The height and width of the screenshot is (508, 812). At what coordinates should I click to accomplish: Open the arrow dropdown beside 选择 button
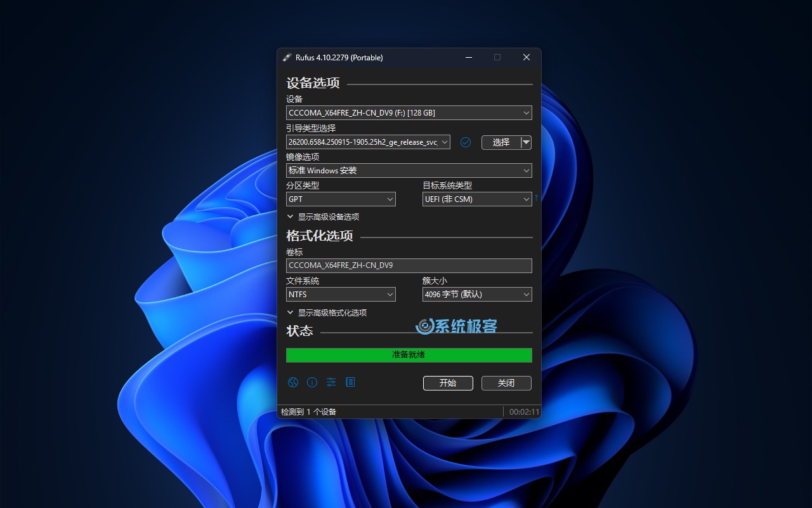coord(525,142)
